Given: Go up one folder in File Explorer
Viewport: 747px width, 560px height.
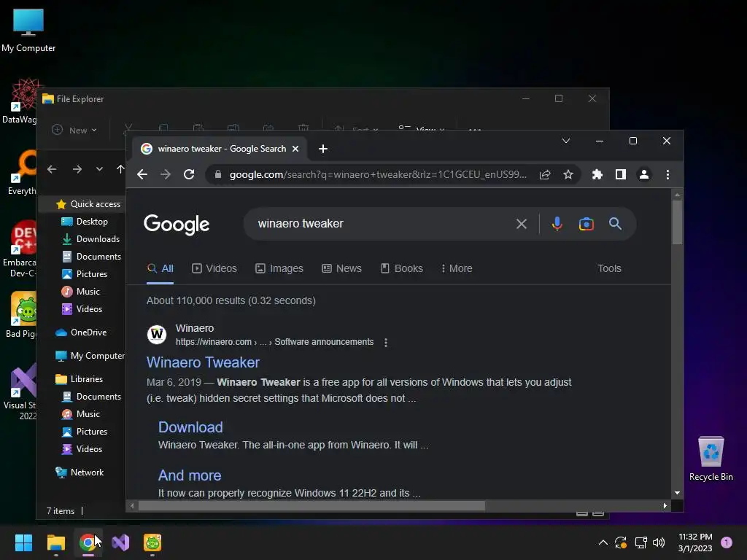Looking at the screenshot, I should [120, 169].
